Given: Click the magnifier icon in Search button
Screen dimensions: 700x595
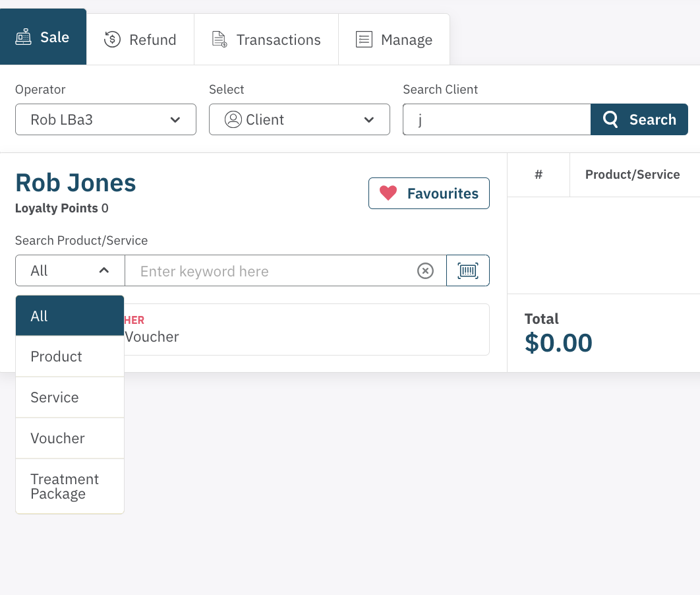Looking at the screenshot, I should [x=611, y=119].
